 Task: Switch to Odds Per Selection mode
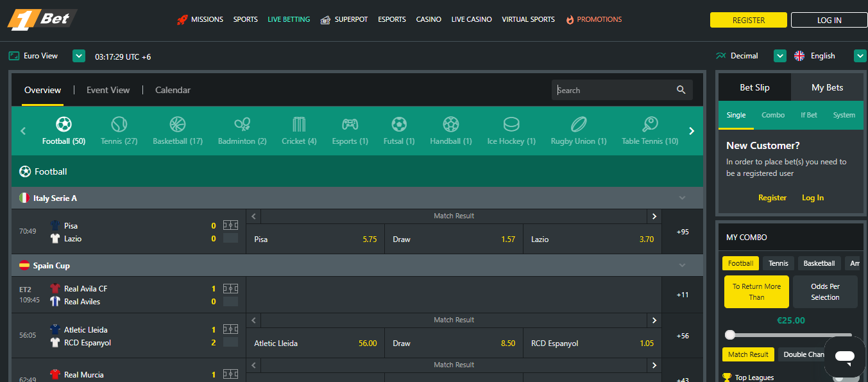(825, 291)
